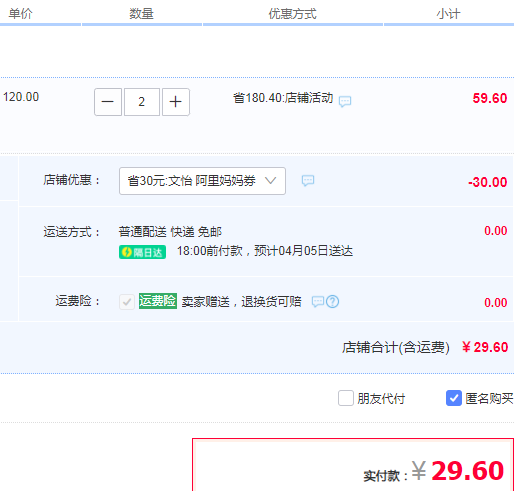Click the 省180.40:店铺活动 discount text
521x491 pixels.
(x=283, y=98)
